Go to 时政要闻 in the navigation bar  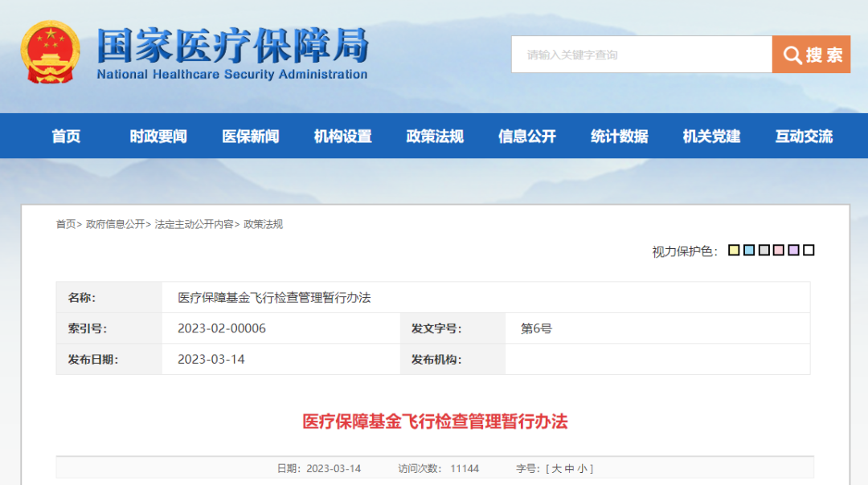[x=158, y=137]
